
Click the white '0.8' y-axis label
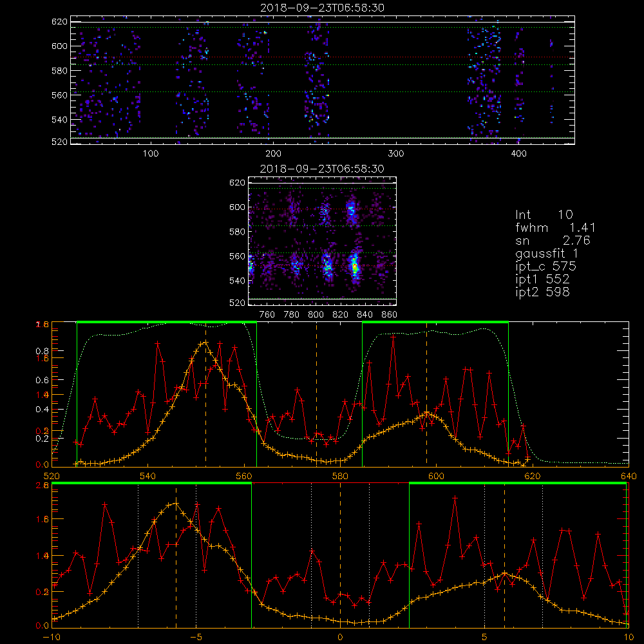click(43, 351)
